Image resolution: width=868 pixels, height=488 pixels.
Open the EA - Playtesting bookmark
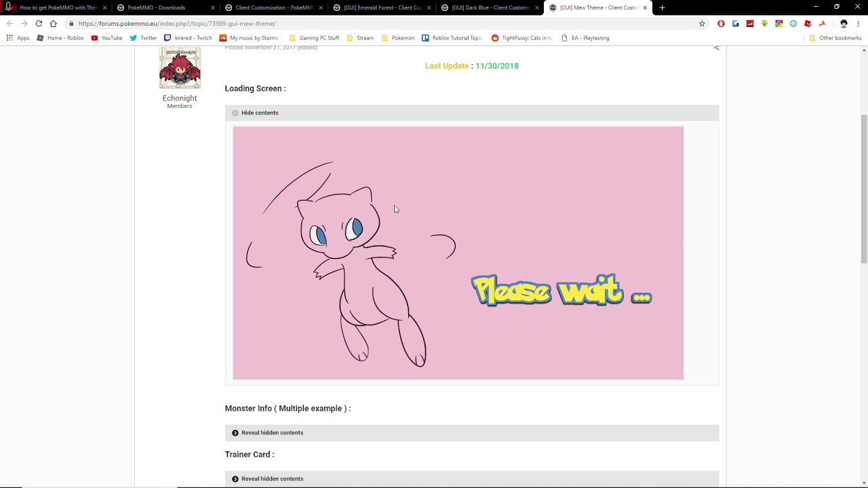pyautogui.click(x=585, y=38)
